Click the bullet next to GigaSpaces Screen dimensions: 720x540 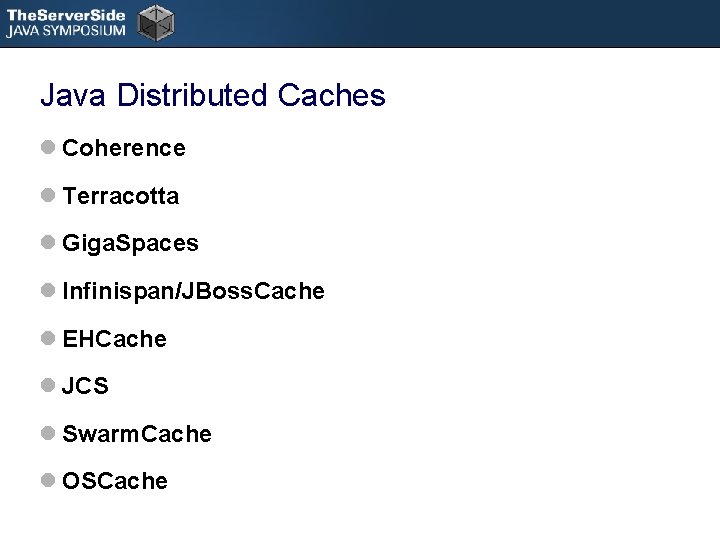48,242
